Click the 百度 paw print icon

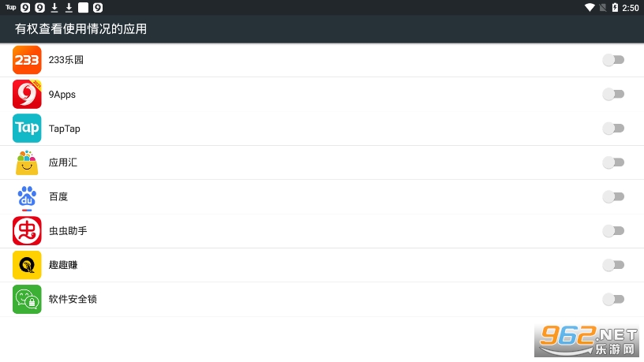(x=27, y=196)
